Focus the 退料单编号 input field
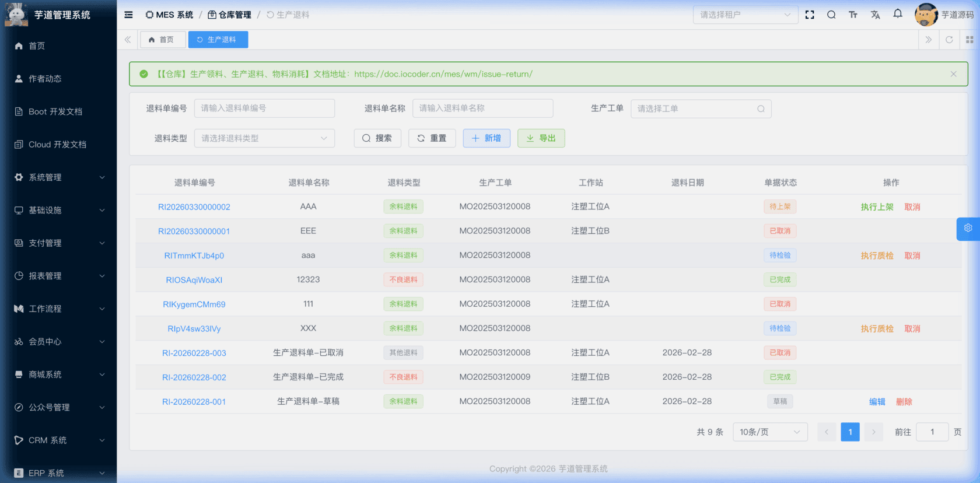The width and height of the screenshot is (980, 483). (x=264, y=108)
